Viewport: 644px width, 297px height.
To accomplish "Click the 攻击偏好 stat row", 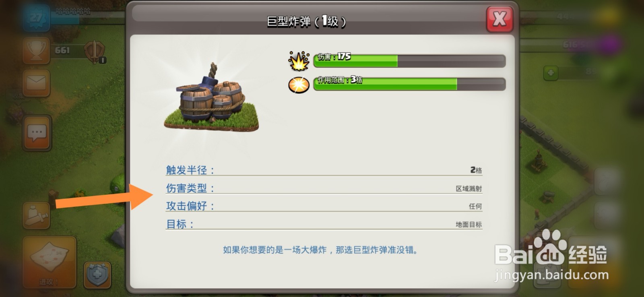I will pos(324,206).
